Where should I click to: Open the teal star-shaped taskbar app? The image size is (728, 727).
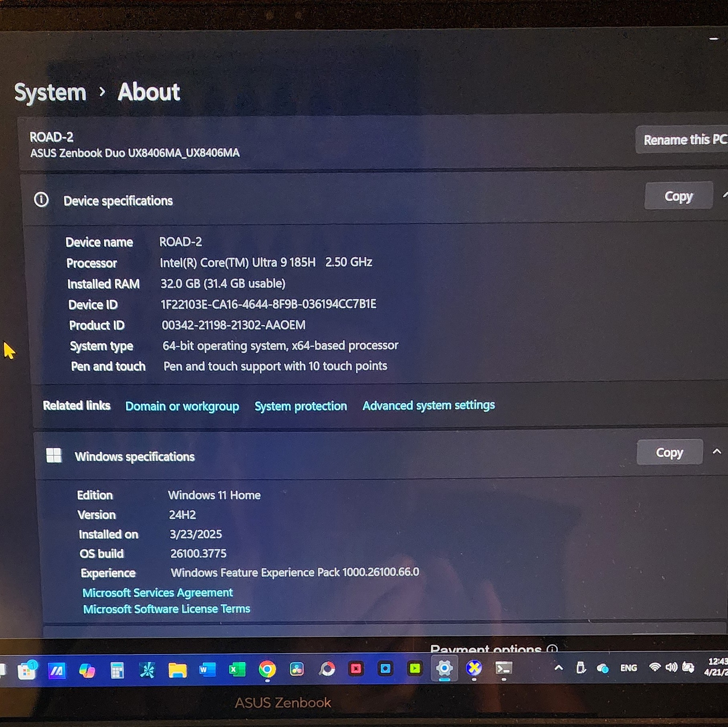147,670
